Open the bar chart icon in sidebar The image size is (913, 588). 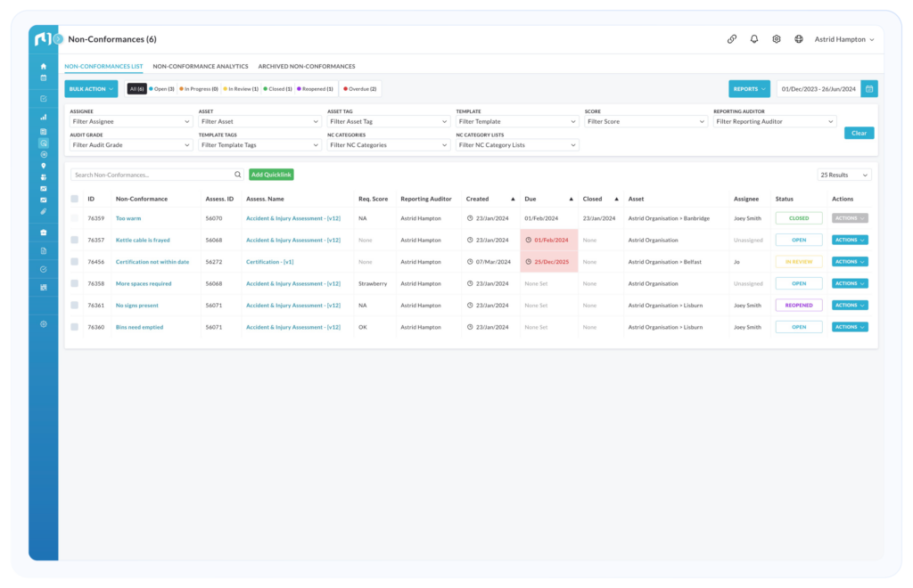(x=44, y=118)
